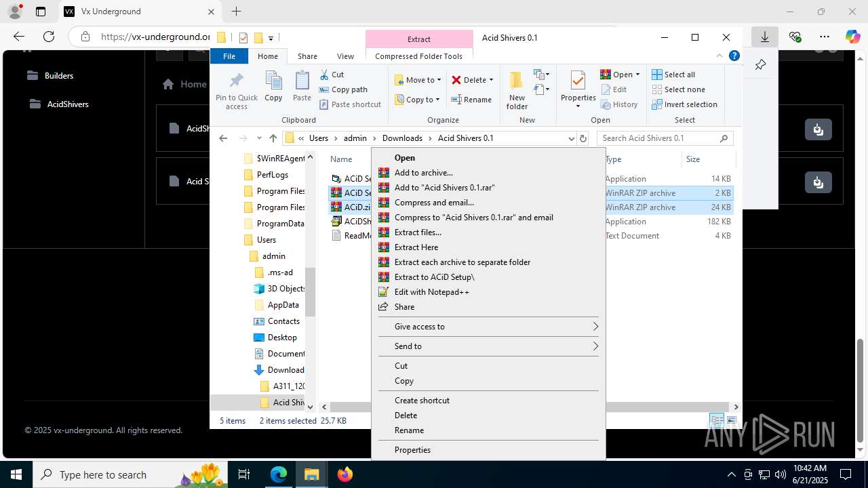Choose Extract Here in context menu
The height and width of the screenshot is (488, 868).
(x=487, y=247)
